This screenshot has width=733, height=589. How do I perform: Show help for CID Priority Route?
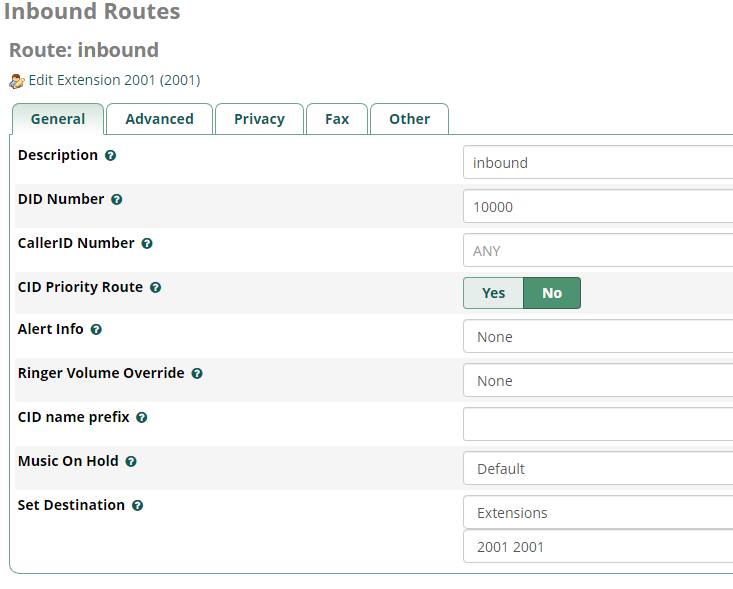click(x=155, y=287)
